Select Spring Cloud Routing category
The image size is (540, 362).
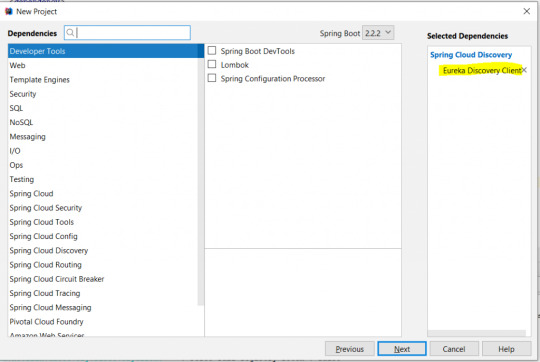(x=103, y=265)
